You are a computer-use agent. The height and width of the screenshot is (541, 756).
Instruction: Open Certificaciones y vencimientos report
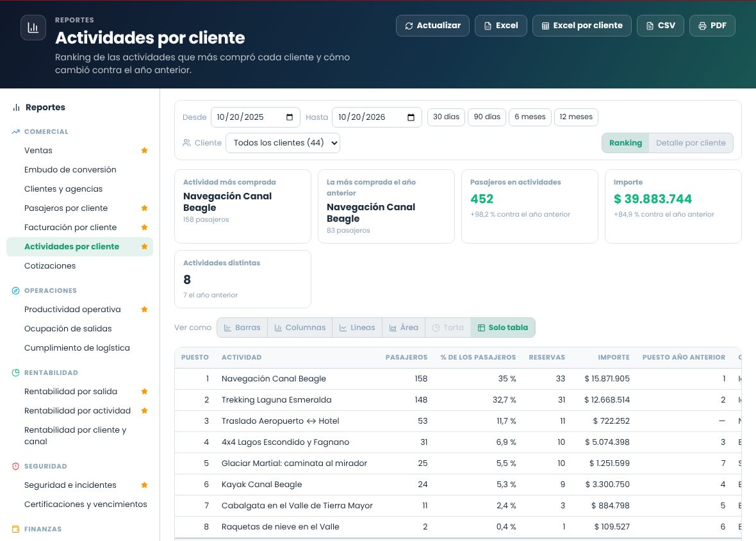[79, 504]
